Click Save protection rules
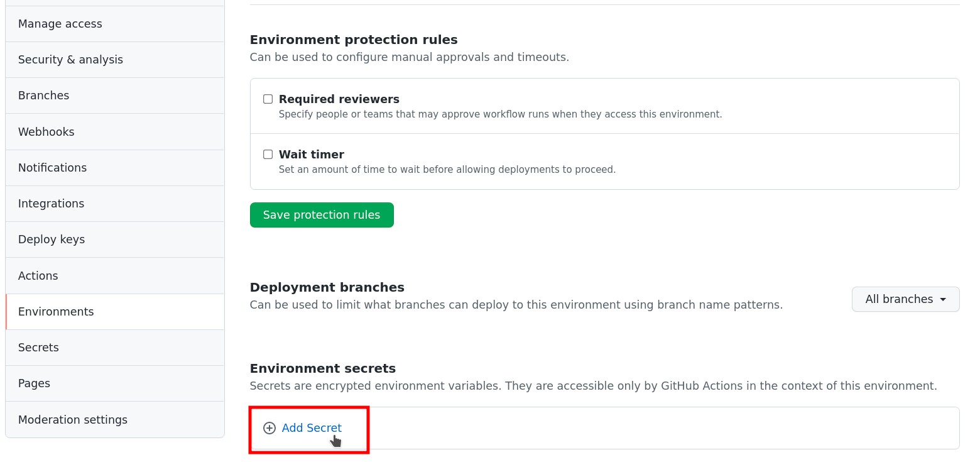980x462 pixels. pos(322,214)
